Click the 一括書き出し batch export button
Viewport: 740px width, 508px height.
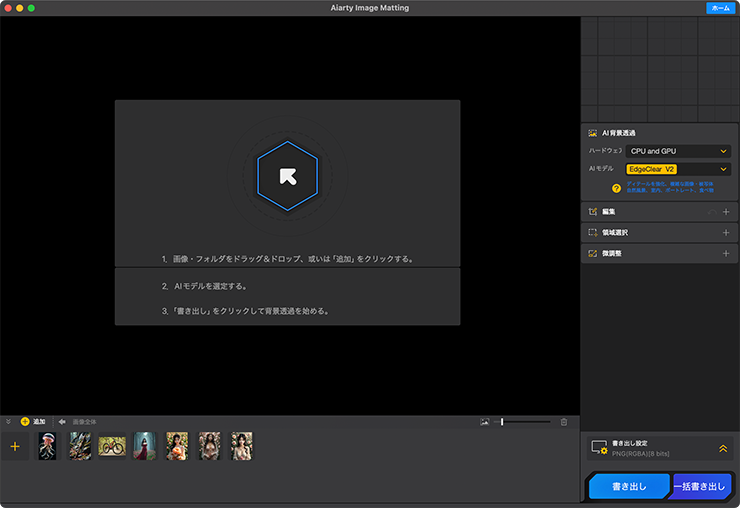(x=700, y=486)
